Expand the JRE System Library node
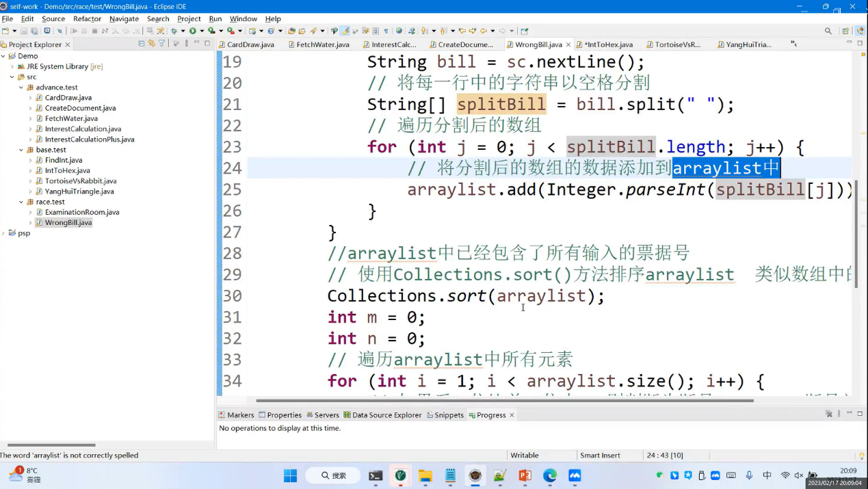The image size is (868, 489). point(12,66)
